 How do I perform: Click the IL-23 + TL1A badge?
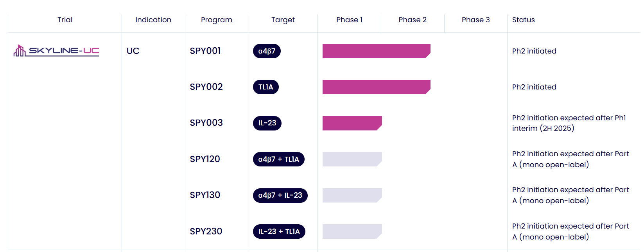pyautogui.click(x=279, y=232)
